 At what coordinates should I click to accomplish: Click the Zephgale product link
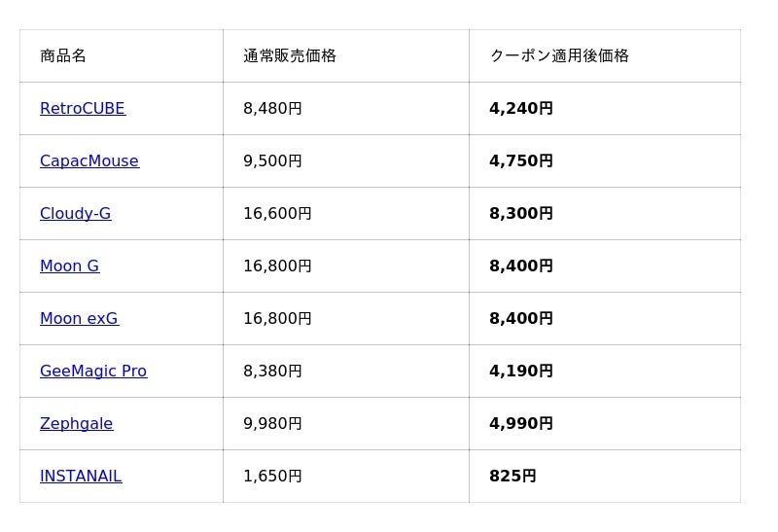tap(77, 424)
